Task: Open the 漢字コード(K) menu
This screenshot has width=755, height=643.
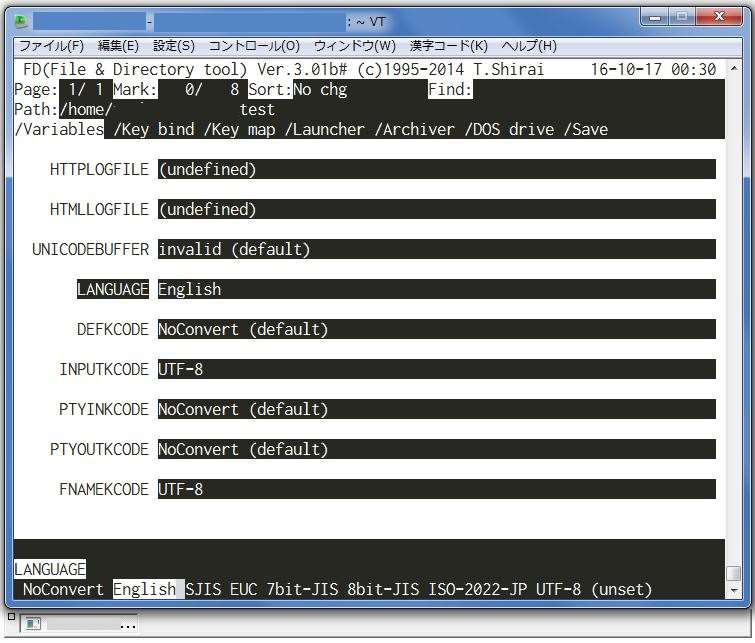Action: 448,46
